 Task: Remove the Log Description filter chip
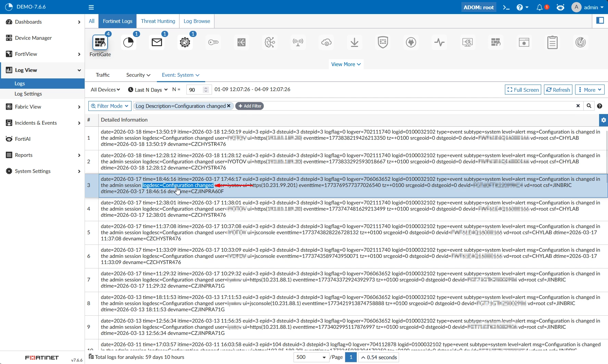coord(229,106)
